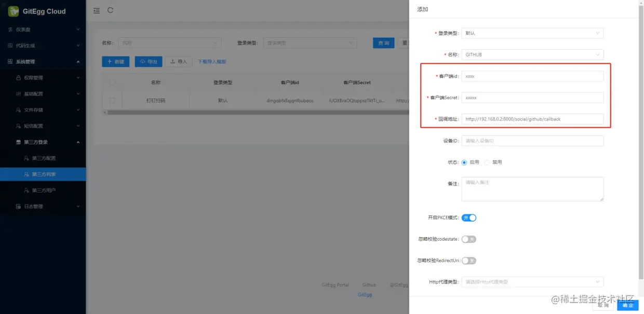Click the 代码生成 sidebar icon
644x314 pixels.
pyautogui.click(x=10, y=46)
